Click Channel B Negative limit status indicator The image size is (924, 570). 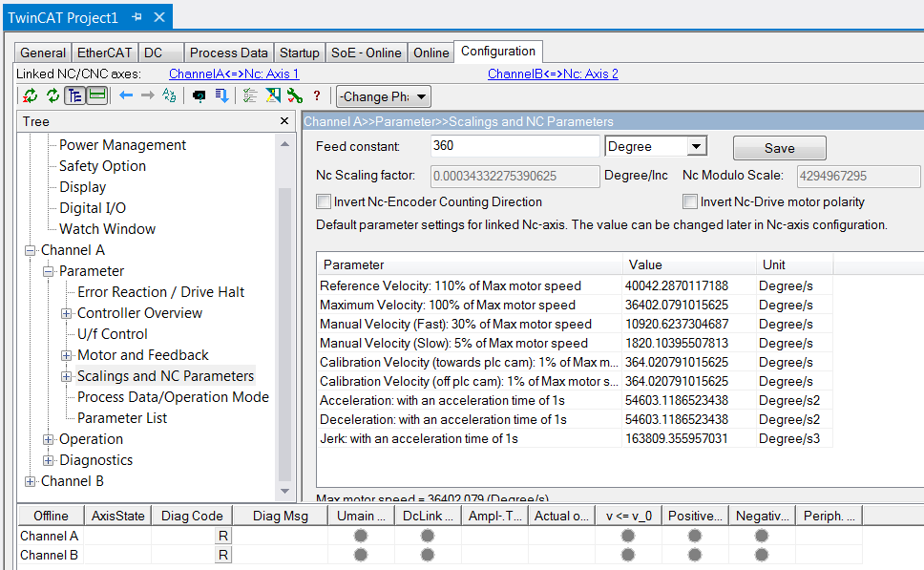coord(762,555)
